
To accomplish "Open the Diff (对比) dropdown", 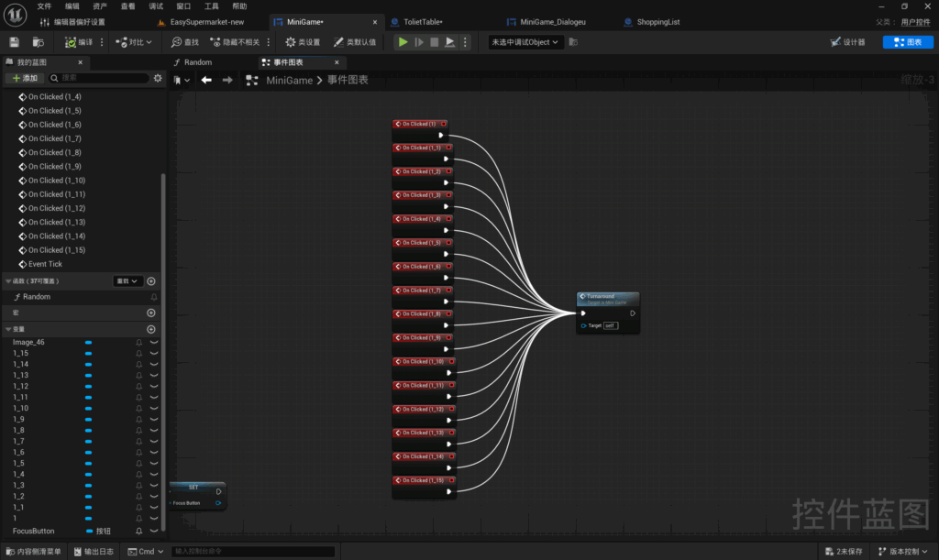I will coord(134,42).
